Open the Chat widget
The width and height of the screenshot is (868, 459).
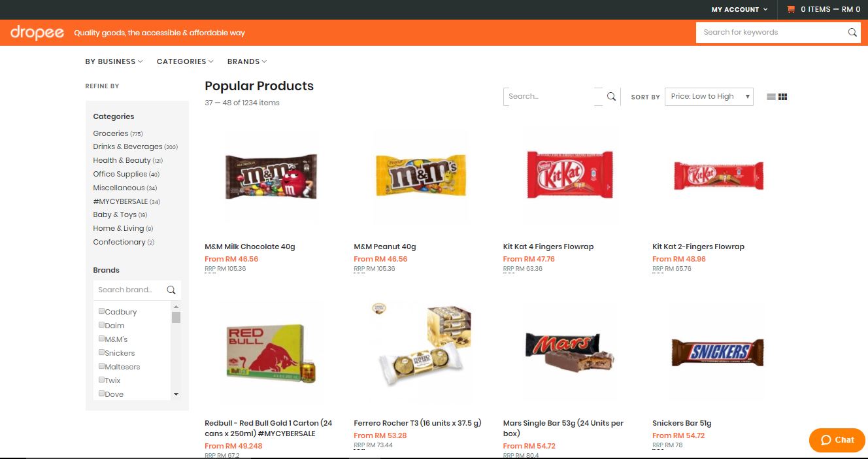point(837,440)
